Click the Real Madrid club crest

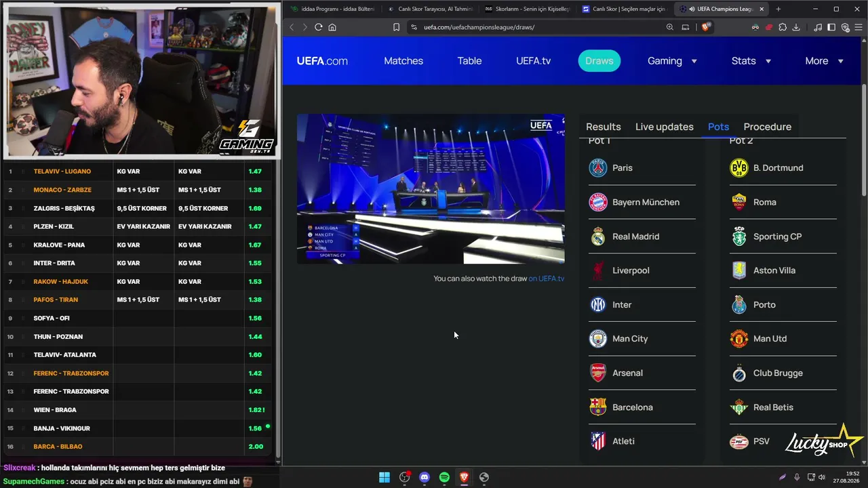(597, 237)
